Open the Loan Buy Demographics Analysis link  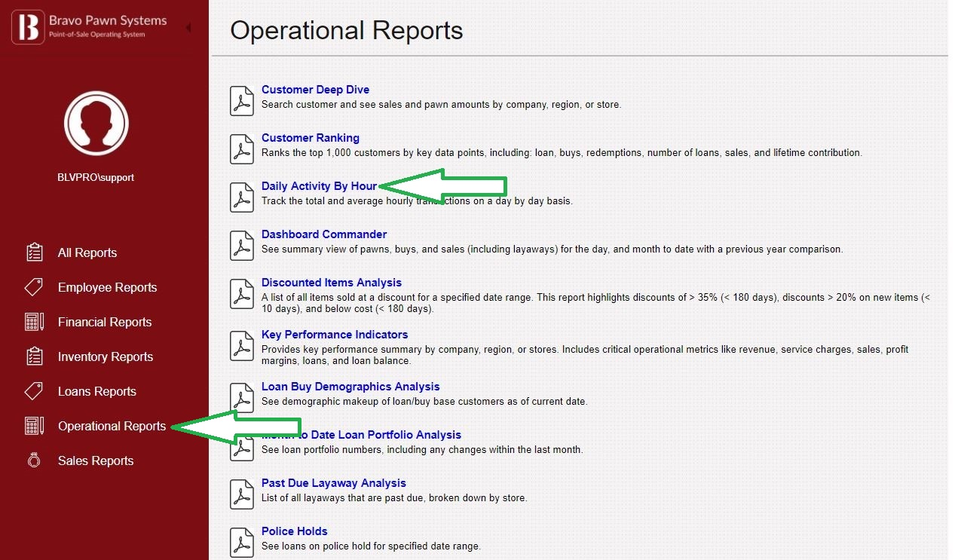(x=350, y=387)
